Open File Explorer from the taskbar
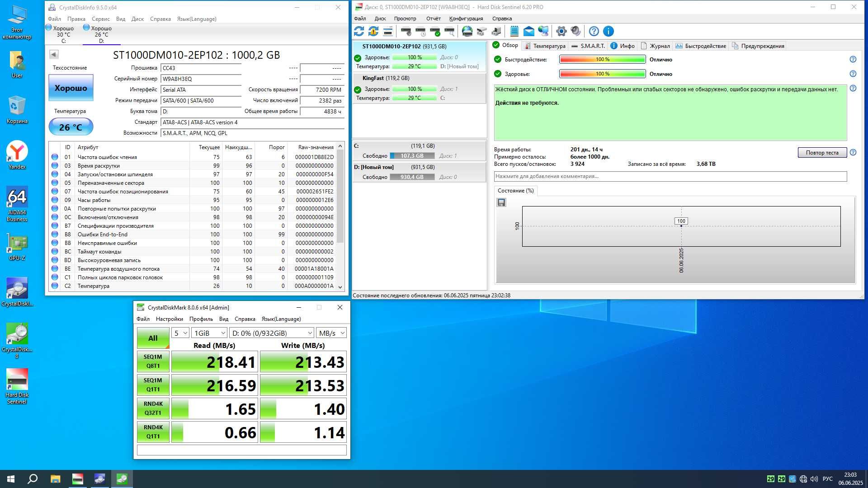 click(55, 479)
